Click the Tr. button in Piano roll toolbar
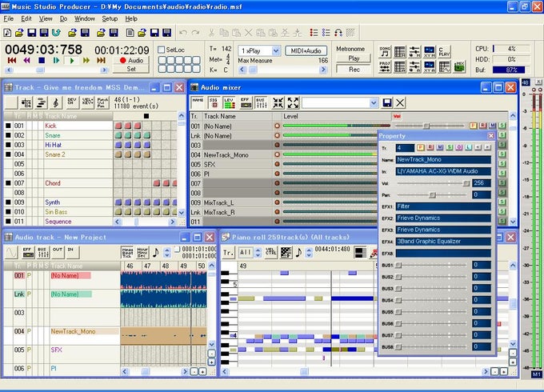This screenshot has height=392, width=544. tap(228, 252)
